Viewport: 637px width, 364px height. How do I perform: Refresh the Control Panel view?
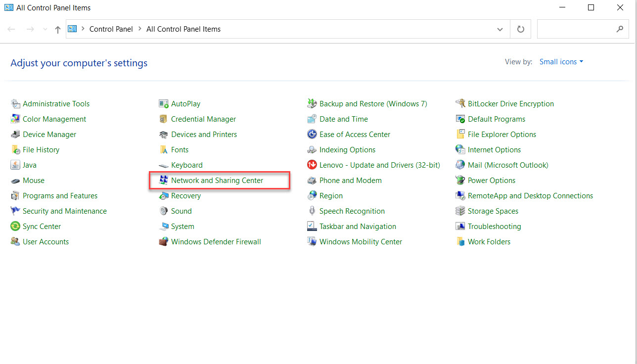(520, 29)
